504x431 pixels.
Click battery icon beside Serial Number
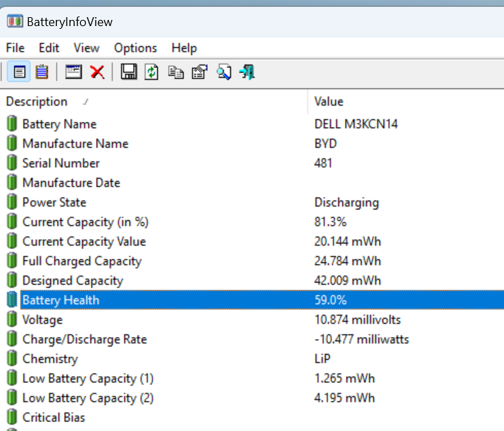click(12, 163)
